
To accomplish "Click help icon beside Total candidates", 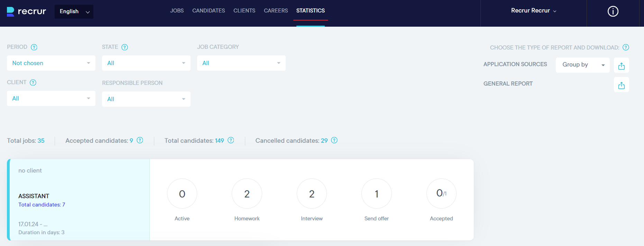I will (231, 140).
